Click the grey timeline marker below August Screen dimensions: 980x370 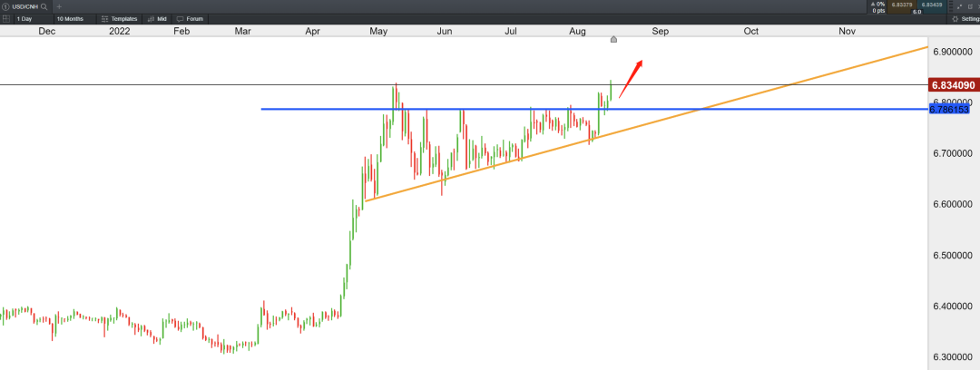coord(613,40)
